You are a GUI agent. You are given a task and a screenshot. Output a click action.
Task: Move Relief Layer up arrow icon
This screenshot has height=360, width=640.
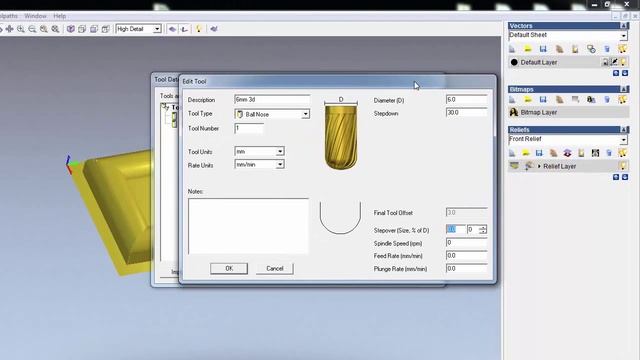coord(616,177)
